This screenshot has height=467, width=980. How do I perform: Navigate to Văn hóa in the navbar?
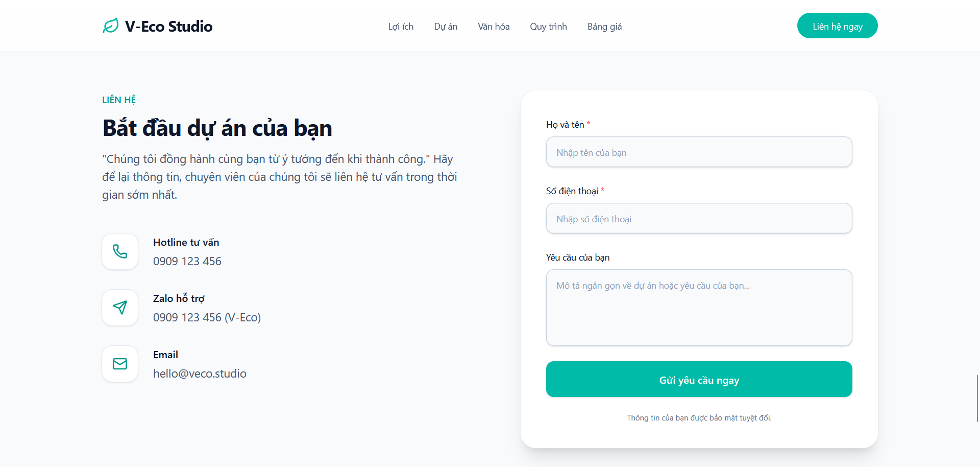coord(494,27)
